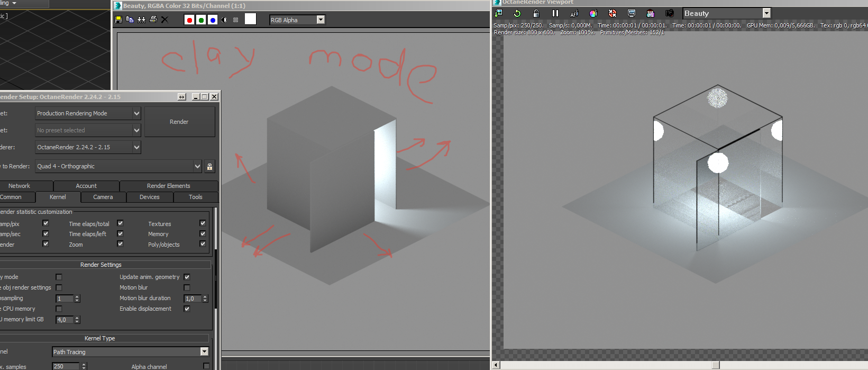868x370 pixels.
Task: Select the target object picker icon
Action: click(613, 13)
